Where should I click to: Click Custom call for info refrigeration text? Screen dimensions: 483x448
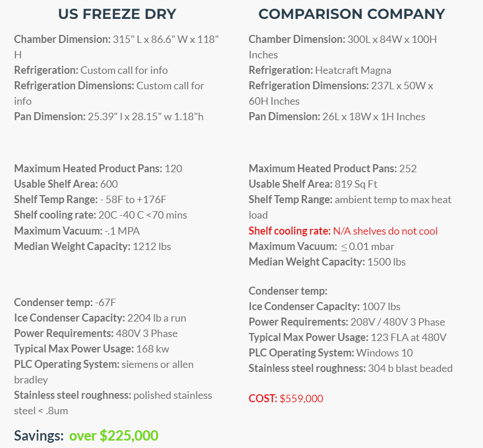(x=124, y=70)
